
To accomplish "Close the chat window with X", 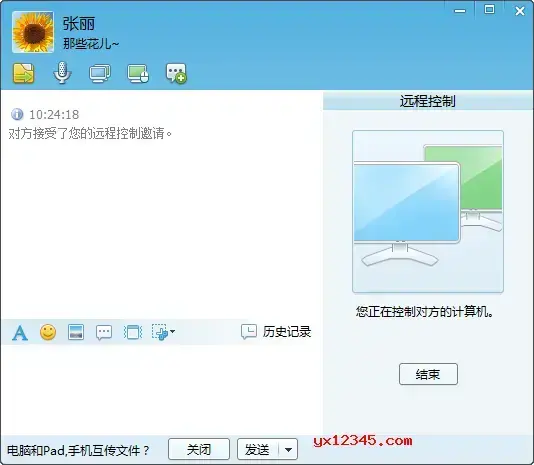I will [x=520, y=11].
